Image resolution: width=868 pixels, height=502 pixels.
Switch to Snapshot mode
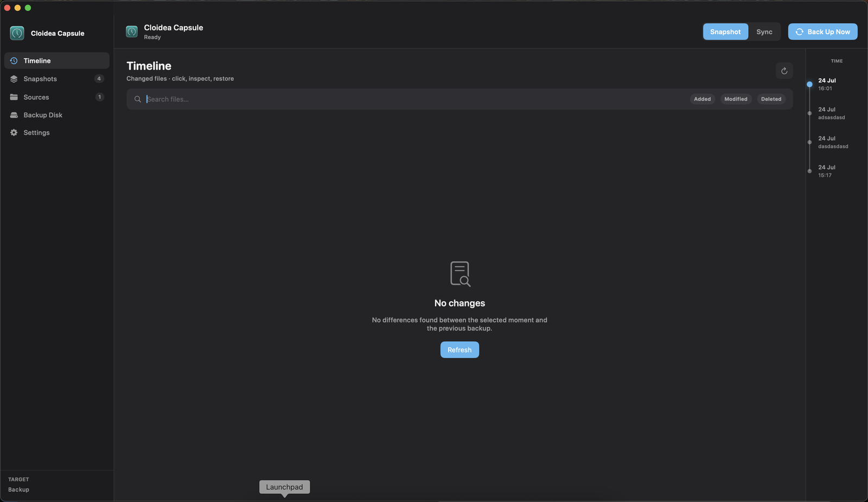point(725,32)
